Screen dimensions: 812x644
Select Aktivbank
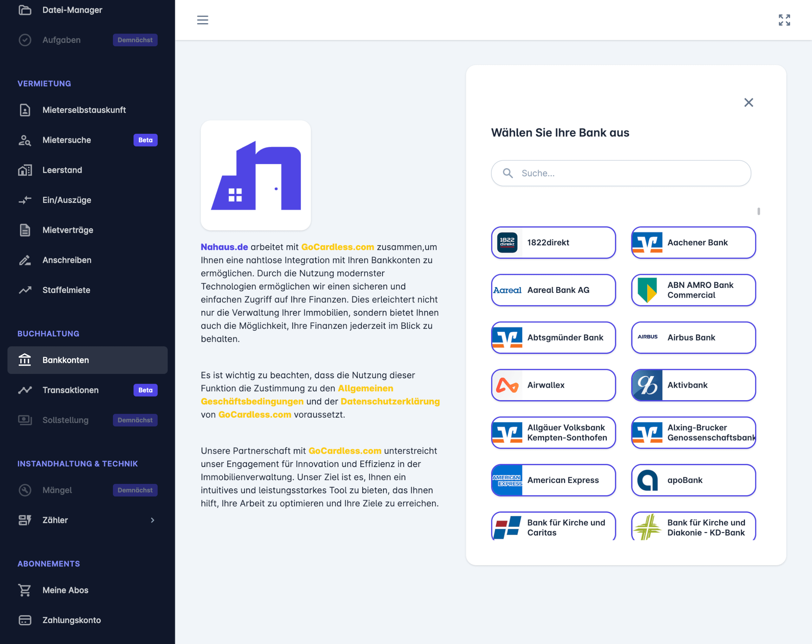pyautogui.click(x=693, y=385)
